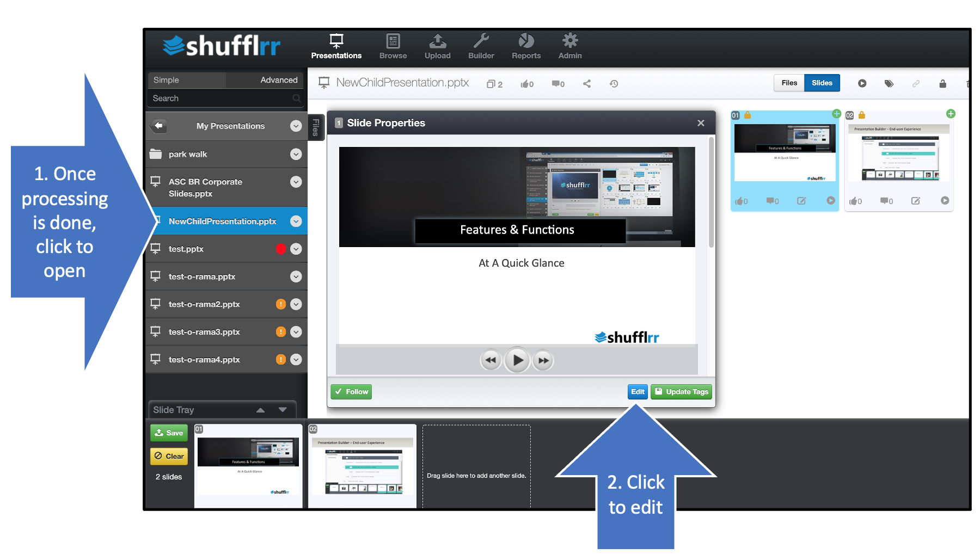Click the red status dot on test.pptx
Screen dimensions: 980x554
281,249
